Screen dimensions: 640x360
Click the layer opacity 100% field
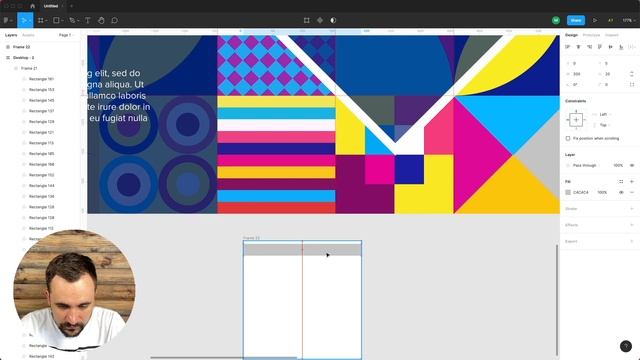(618, 165)
